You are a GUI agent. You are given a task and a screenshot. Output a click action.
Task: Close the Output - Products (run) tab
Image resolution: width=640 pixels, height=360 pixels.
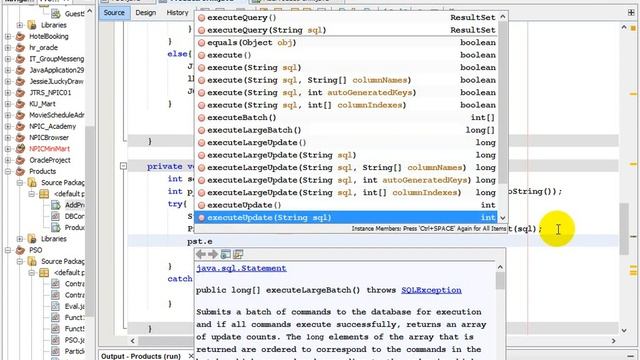191,356
